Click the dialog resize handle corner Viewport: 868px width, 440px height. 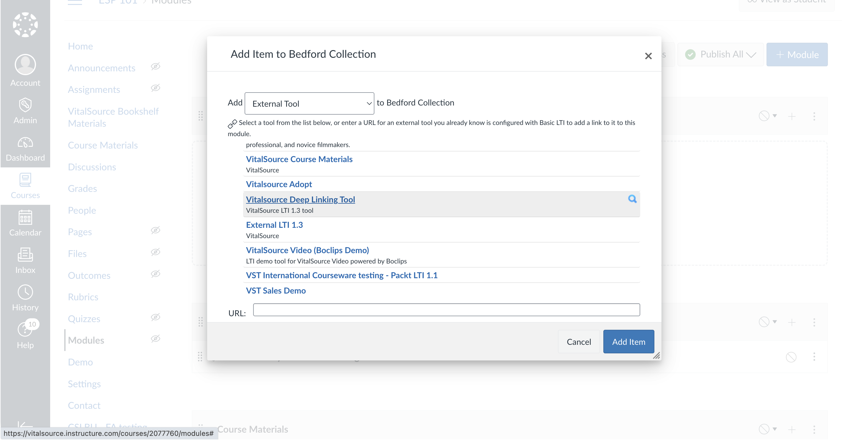point(656,356)
